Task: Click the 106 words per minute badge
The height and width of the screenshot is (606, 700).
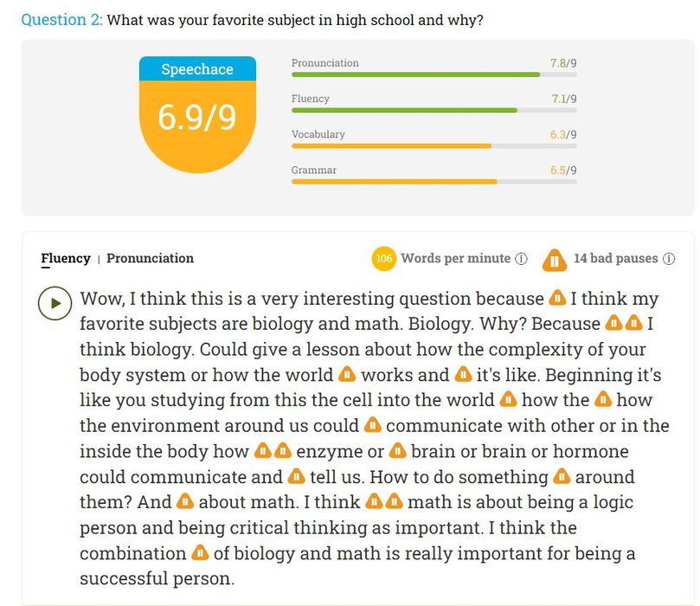Action: coord(383,259)
